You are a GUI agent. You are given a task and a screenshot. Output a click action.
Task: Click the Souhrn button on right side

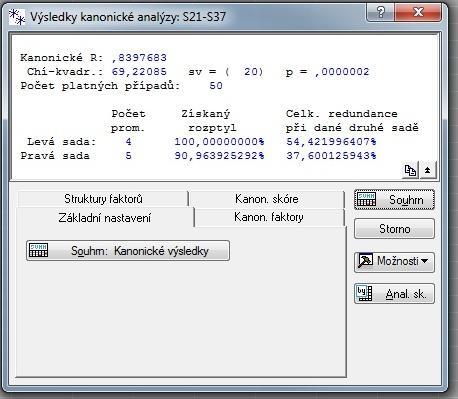coord(394,200)
